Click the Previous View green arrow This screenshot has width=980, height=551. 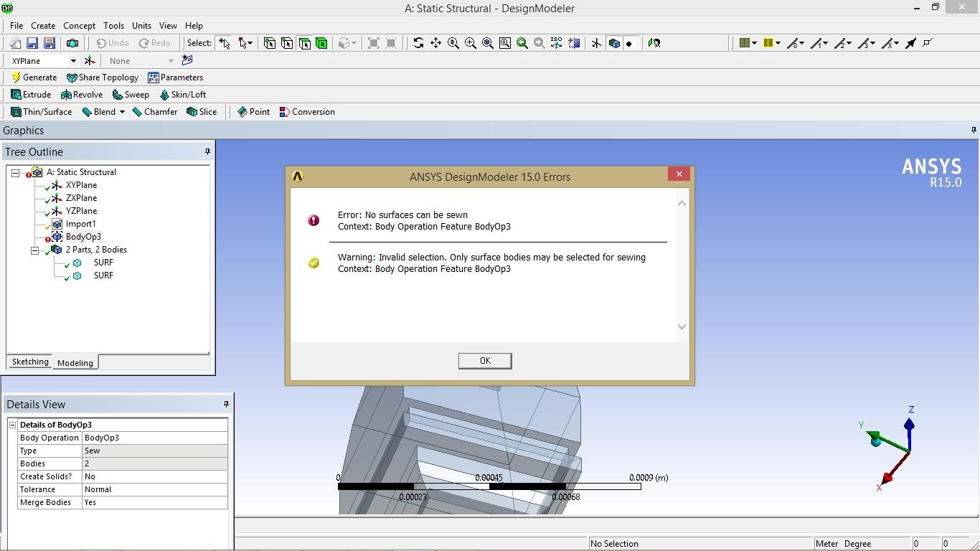point(522,43)
